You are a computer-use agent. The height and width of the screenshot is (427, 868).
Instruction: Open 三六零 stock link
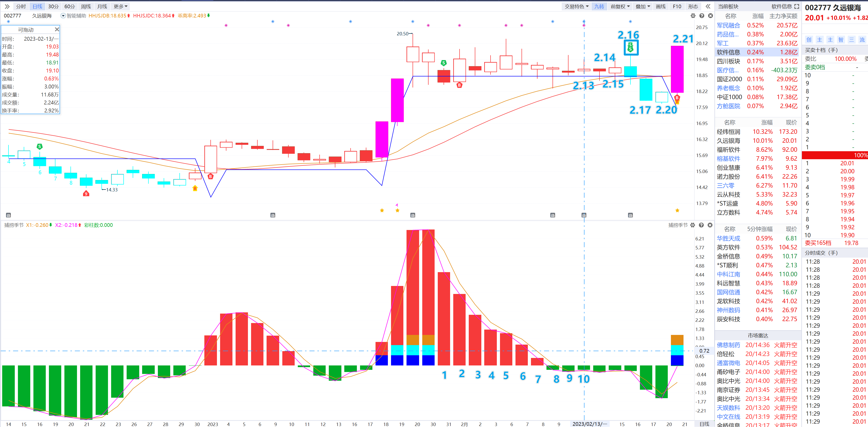(725, 185)
